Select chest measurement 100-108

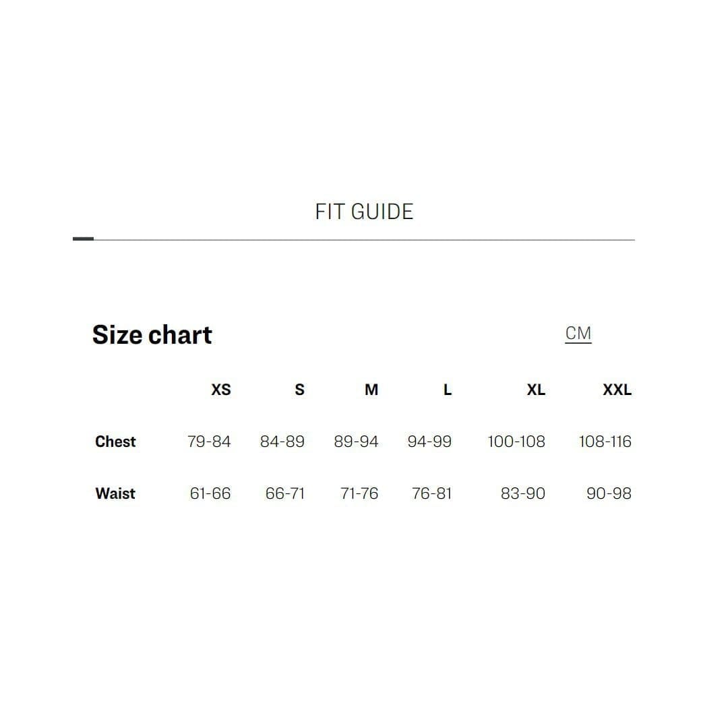[516, 442]
